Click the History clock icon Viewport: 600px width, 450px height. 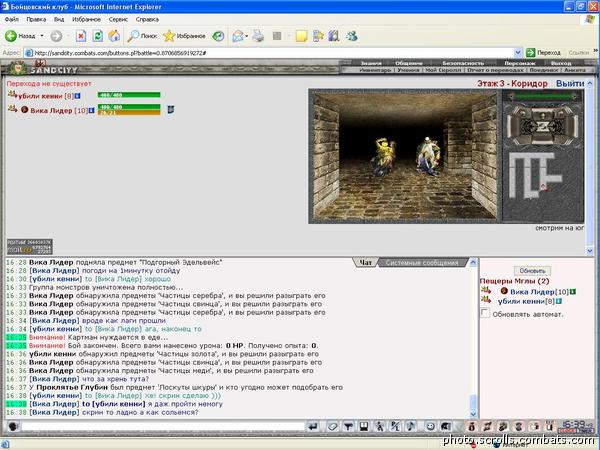pyautogui.click(x=218, y=36)
